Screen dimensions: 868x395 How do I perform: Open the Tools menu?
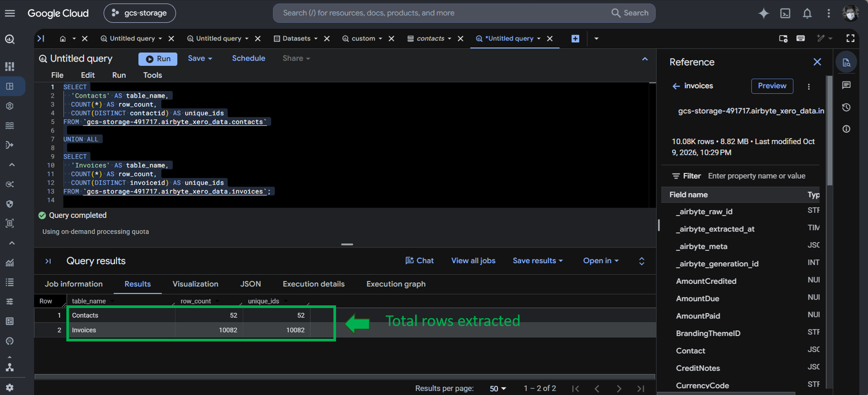(x=152, y=75)
